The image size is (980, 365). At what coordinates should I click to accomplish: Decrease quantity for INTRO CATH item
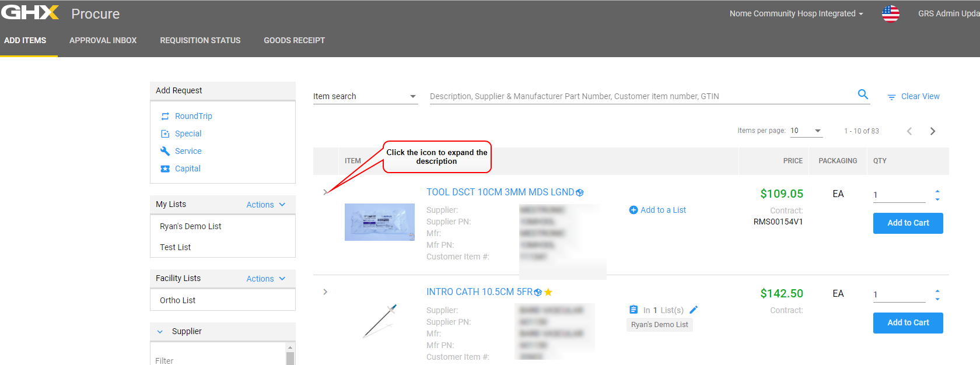click(937, 299)
